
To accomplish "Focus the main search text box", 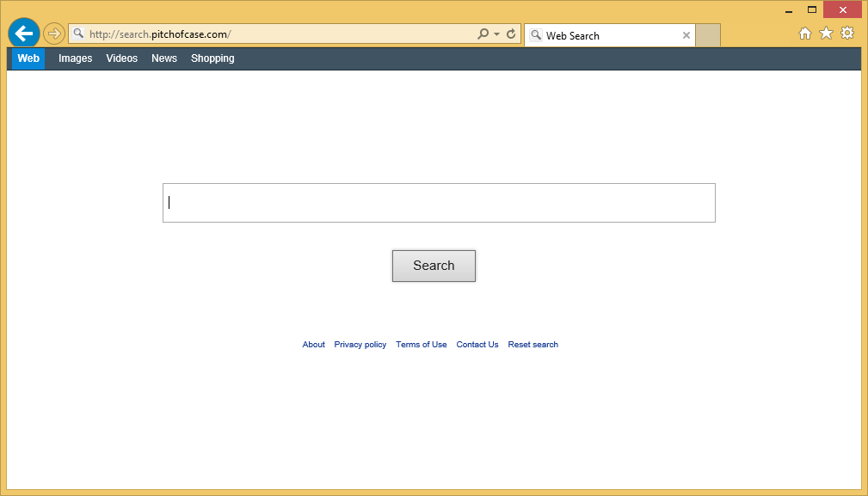I will click(439, 203).
